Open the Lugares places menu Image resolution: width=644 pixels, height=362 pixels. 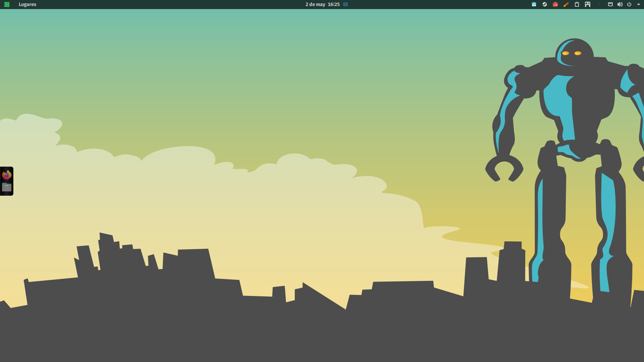(28, 5)
